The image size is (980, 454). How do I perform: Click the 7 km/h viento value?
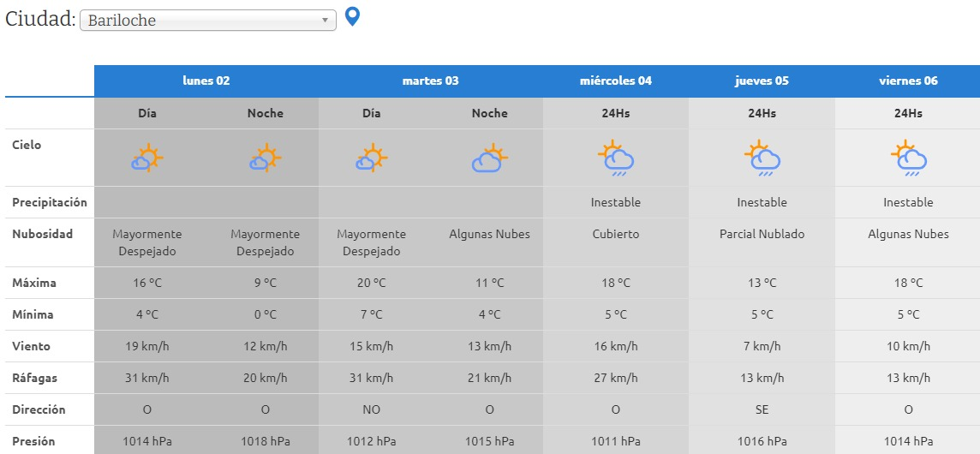(x=762, y=346)
